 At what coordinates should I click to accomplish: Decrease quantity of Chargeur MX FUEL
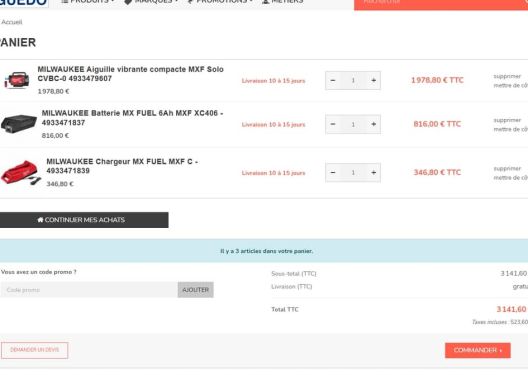(333, 172)
